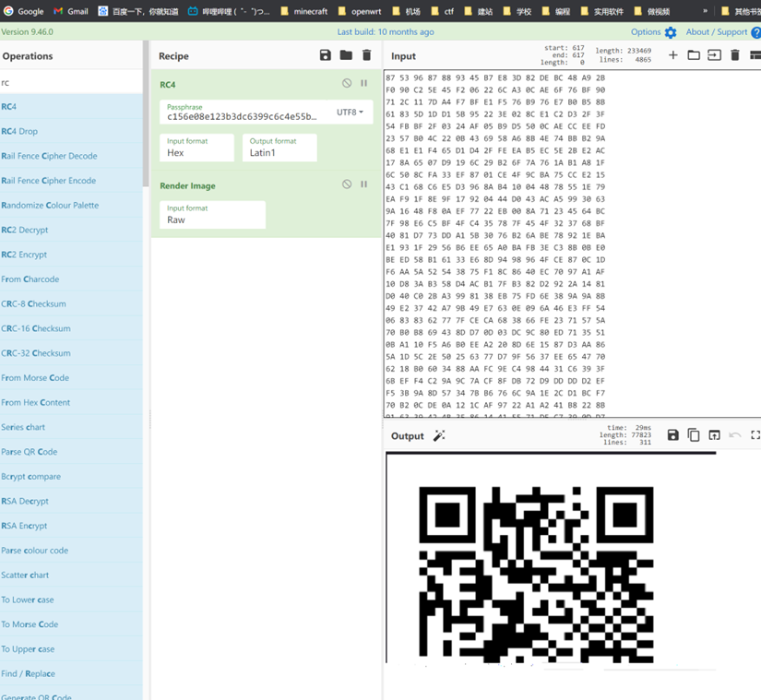Select the CRC-32 Checksum operation
The width and height of the screenshot is (761, 700).
pyautogui.click(x=71, y=353)
